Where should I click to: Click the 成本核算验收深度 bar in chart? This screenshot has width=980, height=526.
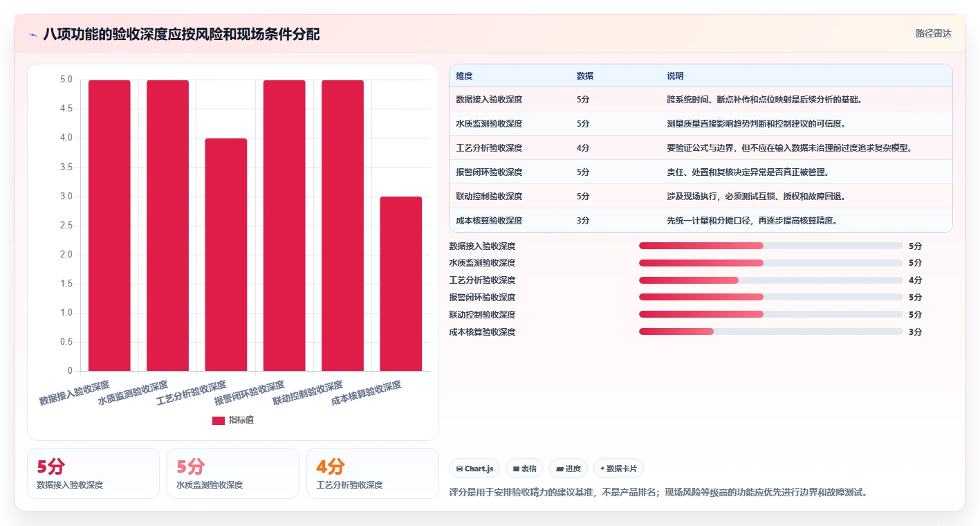[x=401, y=284]
